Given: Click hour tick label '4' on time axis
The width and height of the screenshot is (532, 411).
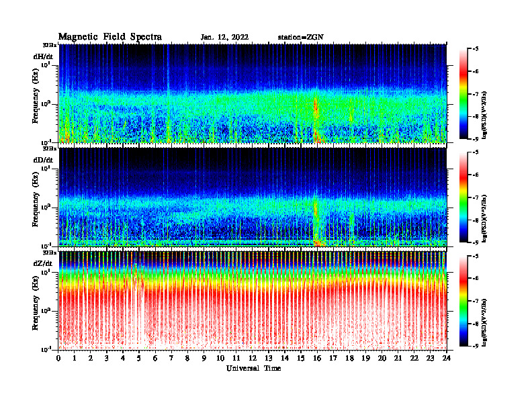Looking at the screenshot, I should [x=123, y=359].
